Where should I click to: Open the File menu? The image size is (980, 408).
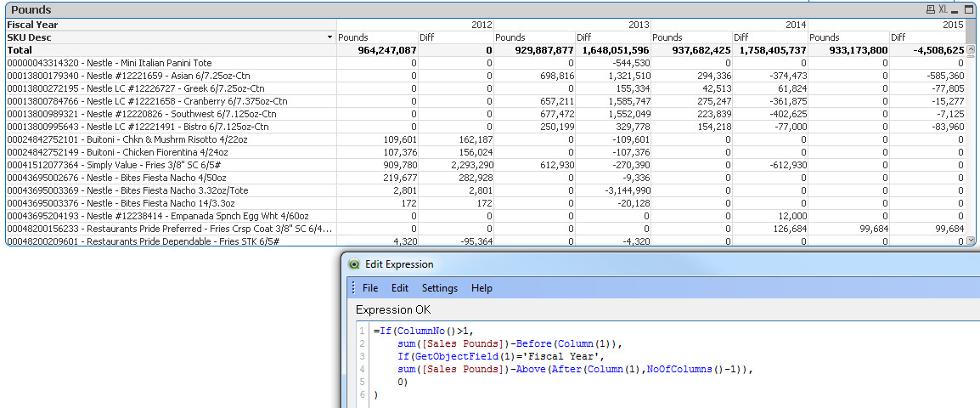click(x=370, y=288)
